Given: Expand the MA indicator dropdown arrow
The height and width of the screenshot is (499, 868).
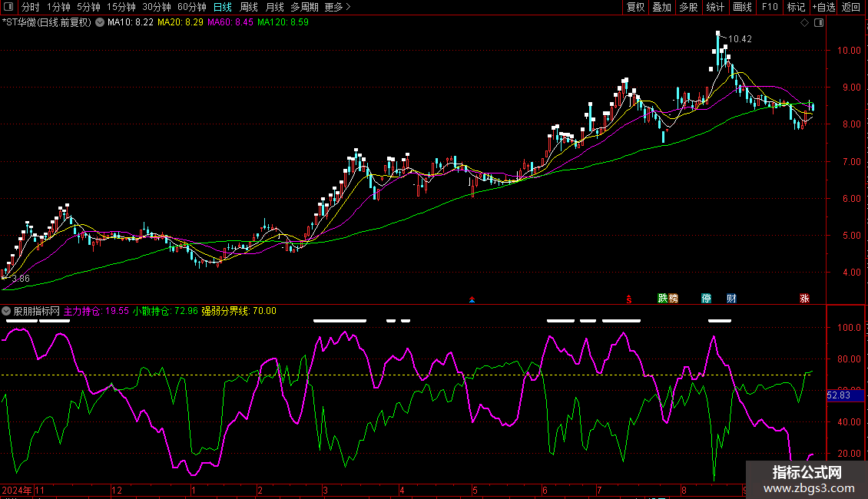Looking at the screenshot, I should pyautogui.click(x=99, y=23).
